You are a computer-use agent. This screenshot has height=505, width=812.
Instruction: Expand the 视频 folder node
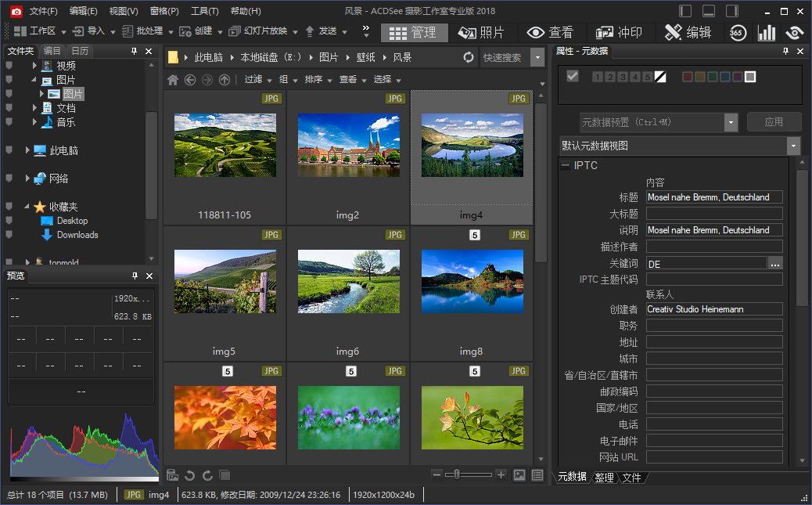tap(34, 66)
